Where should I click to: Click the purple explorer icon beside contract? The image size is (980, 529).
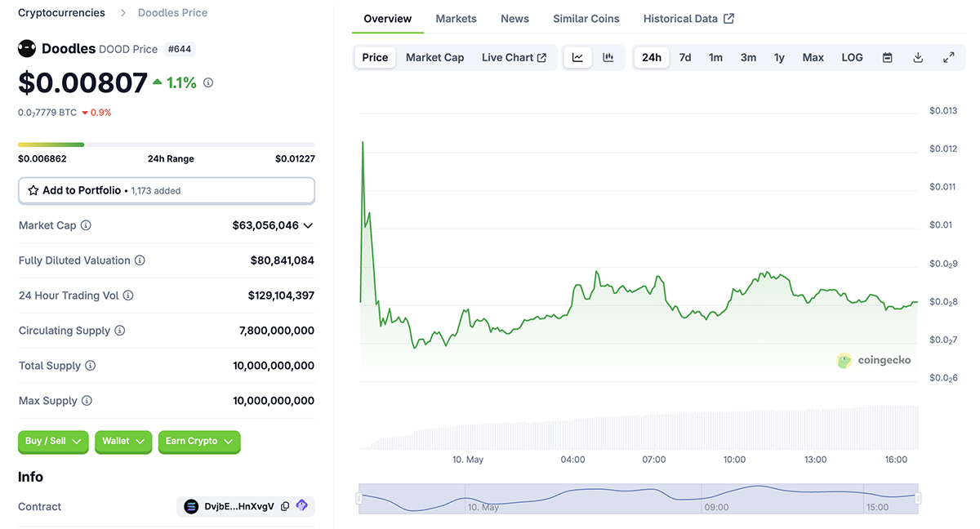click(x=302, y=506)
